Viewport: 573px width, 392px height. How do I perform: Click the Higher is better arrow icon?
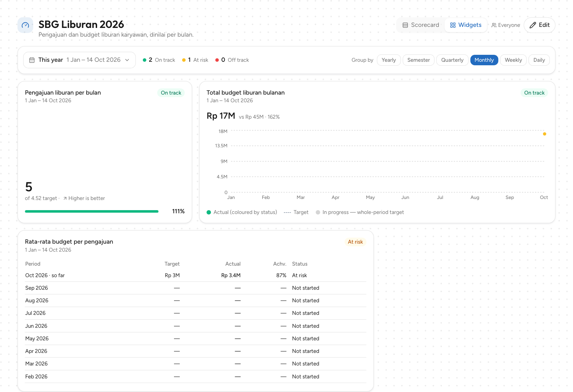pyautogui.click(x=65, y=198)
